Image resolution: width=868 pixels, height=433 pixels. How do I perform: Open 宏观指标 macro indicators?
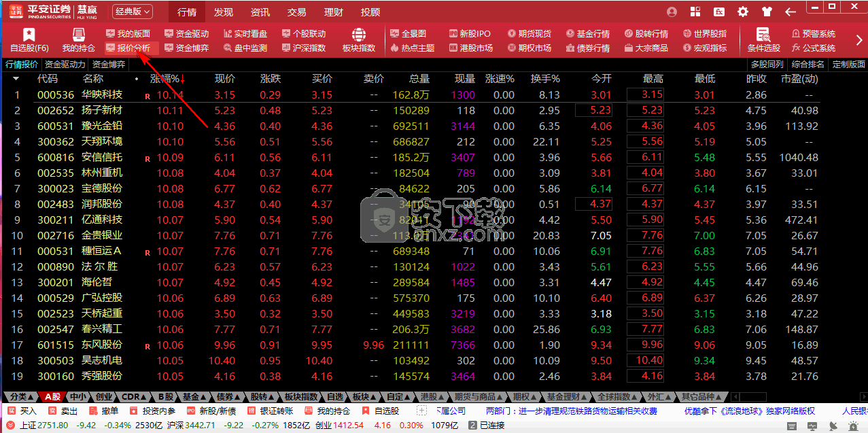click(x=704, y=48)
